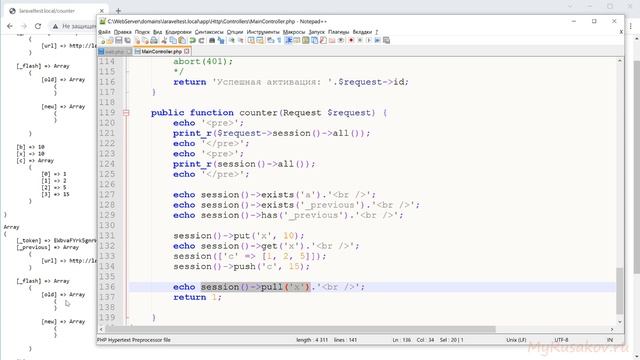Click the Close file toolbar icon
This screenshot has height=360, width=640.
tap(137, 40)
